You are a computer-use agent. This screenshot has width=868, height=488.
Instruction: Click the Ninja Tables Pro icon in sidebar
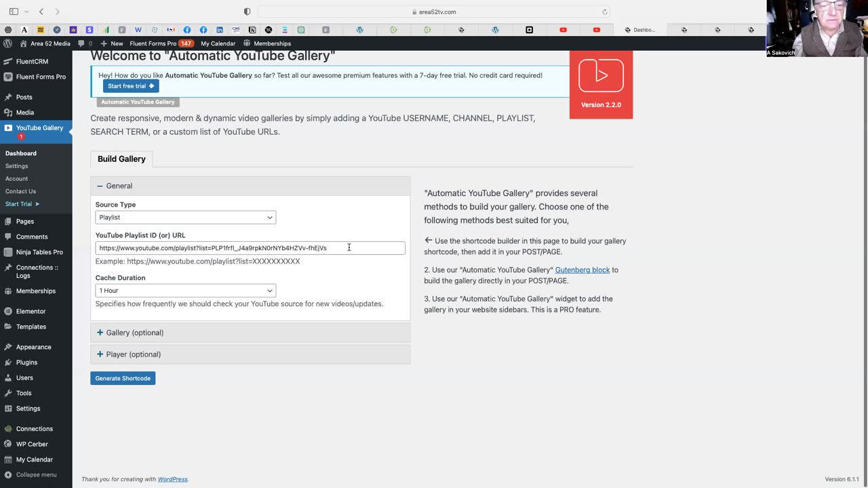point(8,252)
